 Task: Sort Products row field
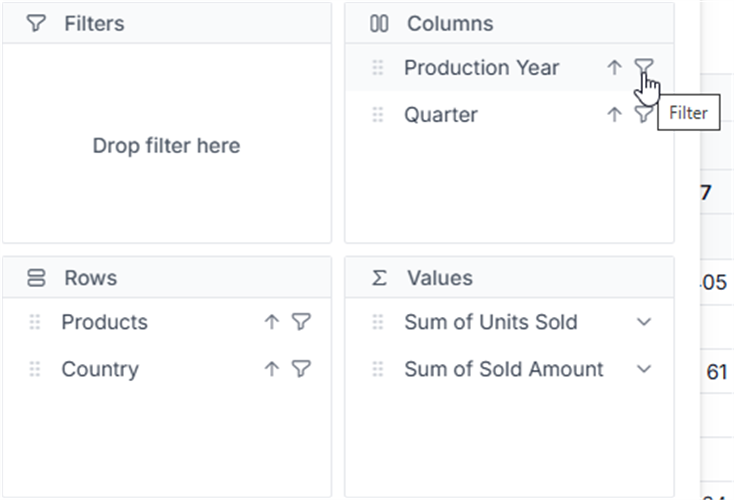click(x=272, y=322)
